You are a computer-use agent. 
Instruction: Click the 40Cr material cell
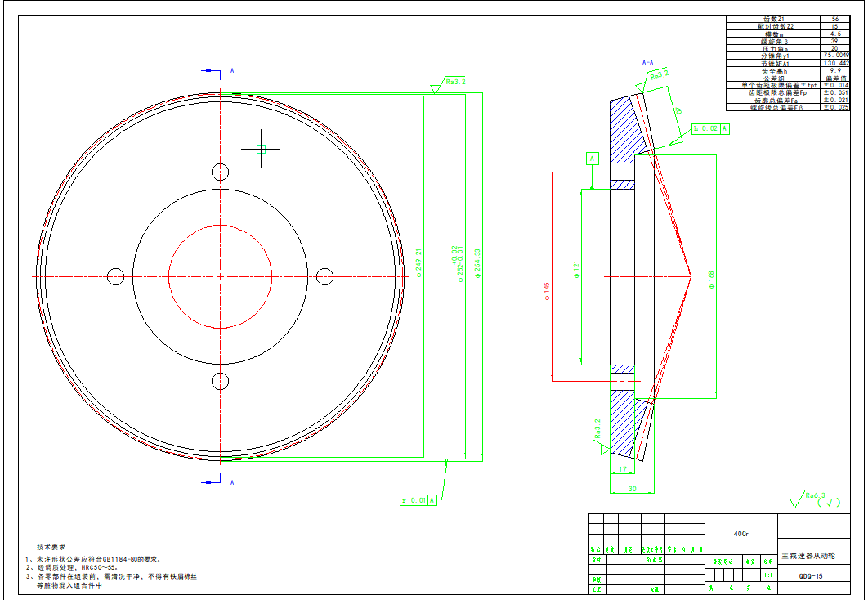click(740, 533)
